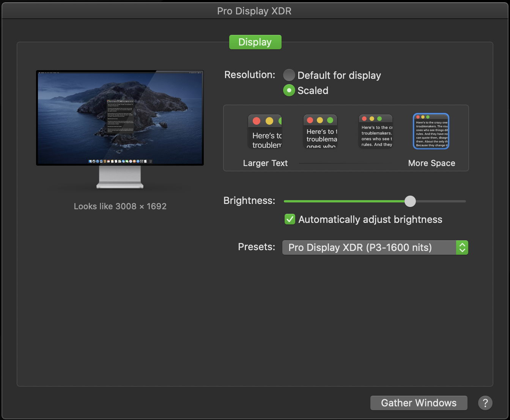Select the More Space scaling option
Image resolution: width=510 pixels, height=420 pixels.
coord(431,131)
